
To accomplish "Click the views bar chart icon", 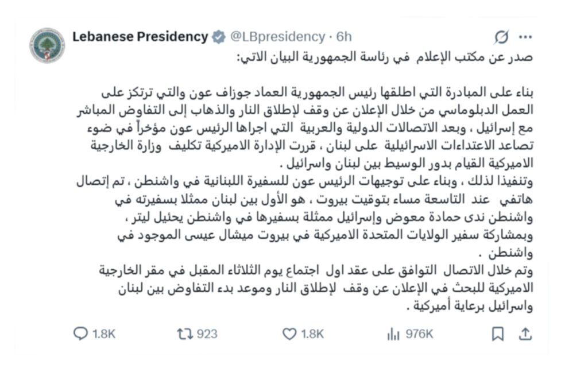I will 393,334.
